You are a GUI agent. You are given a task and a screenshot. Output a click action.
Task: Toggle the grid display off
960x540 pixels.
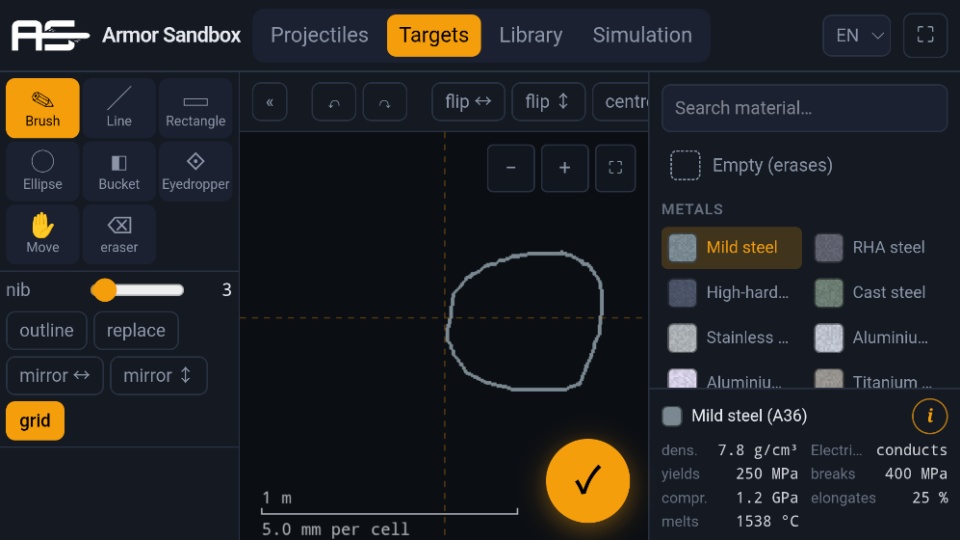[x=35, y=421]
